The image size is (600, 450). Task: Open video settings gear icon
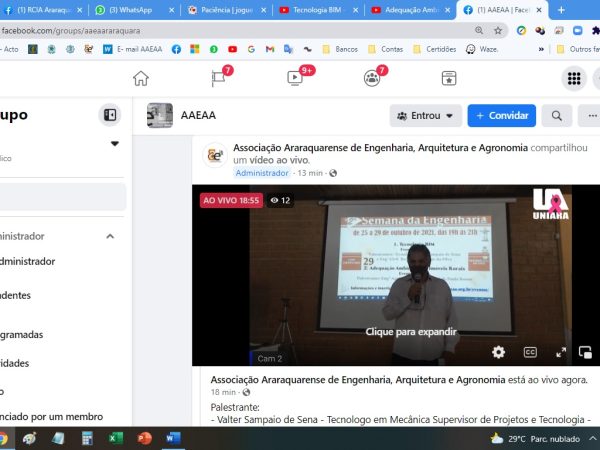498,352
